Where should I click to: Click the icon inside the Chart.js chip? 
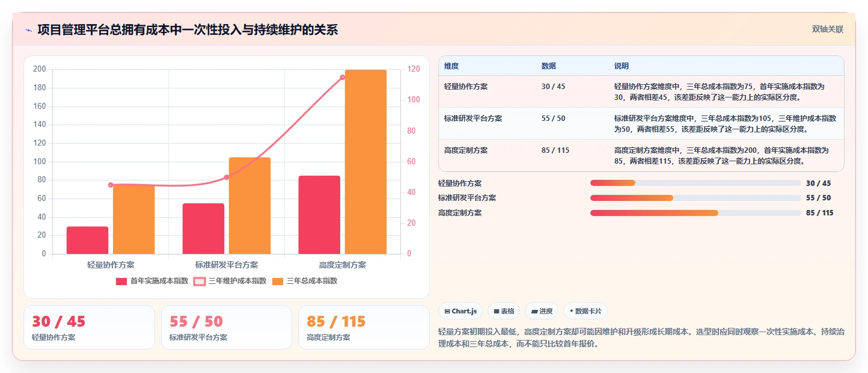447,312
